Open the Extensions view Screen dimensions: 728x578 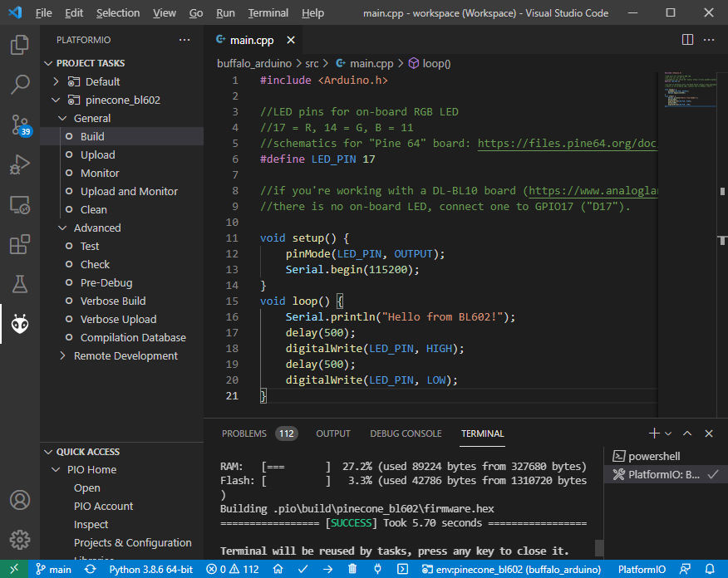[x=19, y=244]
